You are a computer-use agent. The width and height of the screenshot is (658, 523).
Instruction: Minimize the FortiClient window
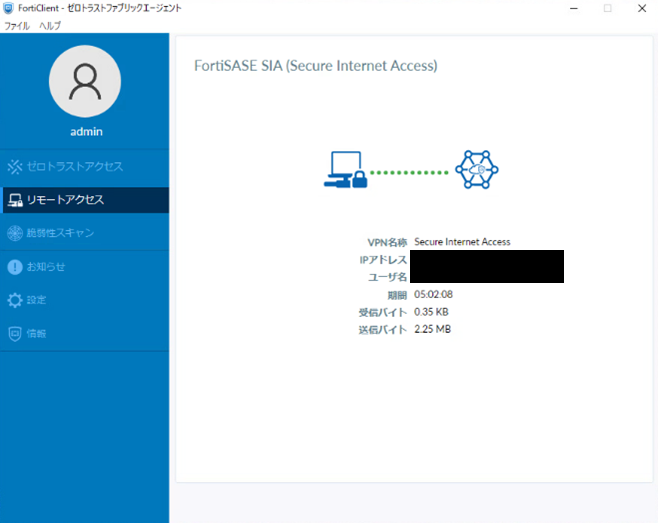(x=574, y=8)
